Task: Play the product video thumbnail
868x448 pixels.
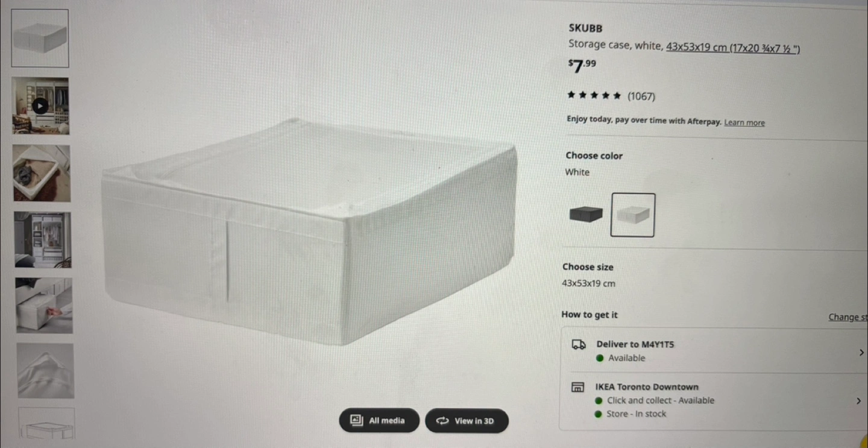Action: [x=40, y=106]
